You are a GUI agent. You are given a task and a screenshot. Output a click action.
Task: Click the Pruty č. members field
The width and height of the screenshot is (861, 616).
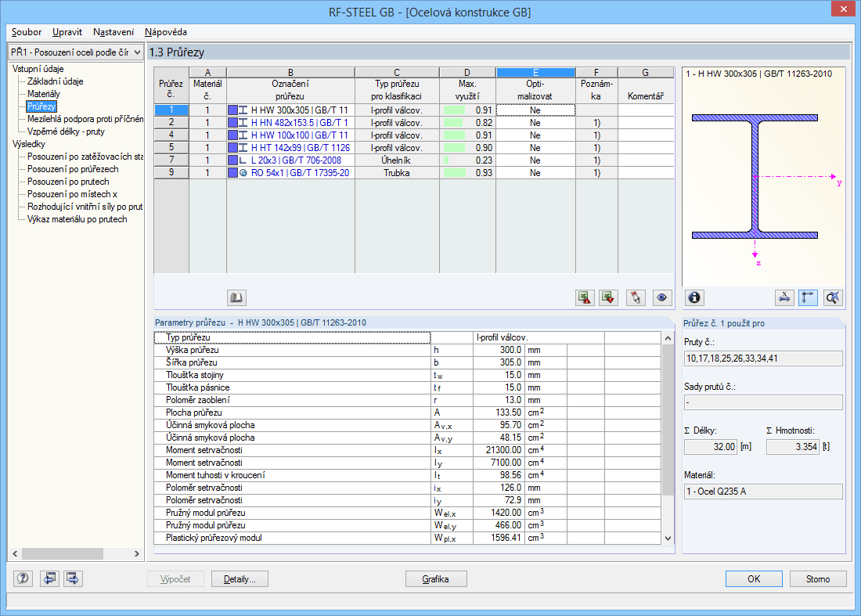[x=763, y=358]
